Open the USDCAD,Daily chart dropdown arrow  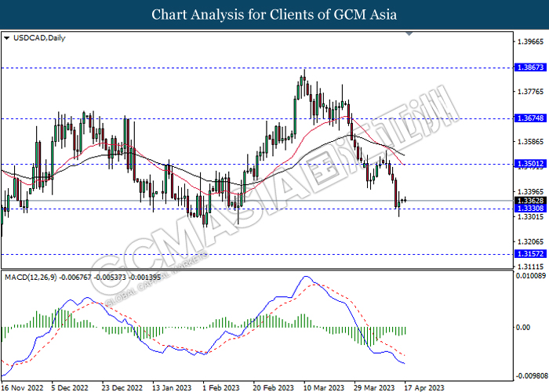click(x=6, y=38)
